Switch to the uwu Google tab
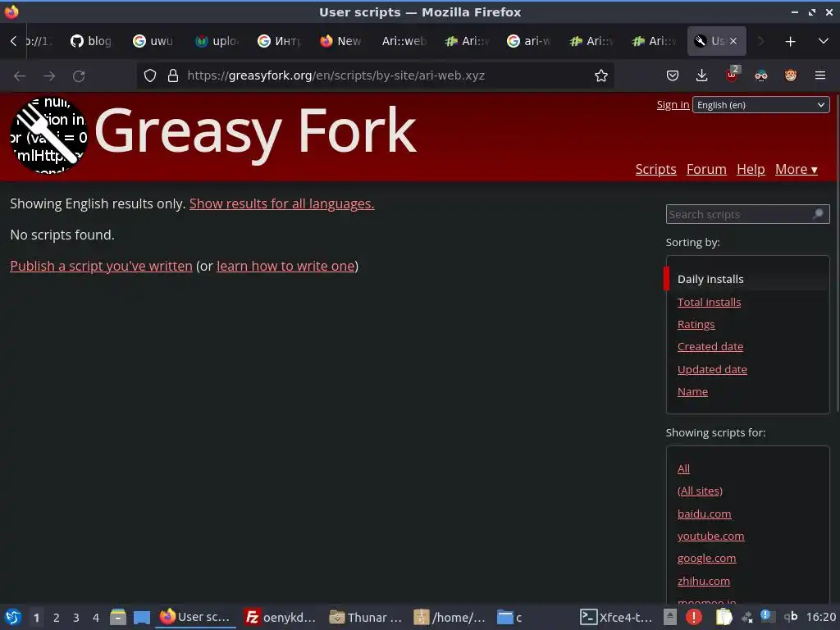Image resolution: width=840 pixels, height=630 pixels. (153, 41)
